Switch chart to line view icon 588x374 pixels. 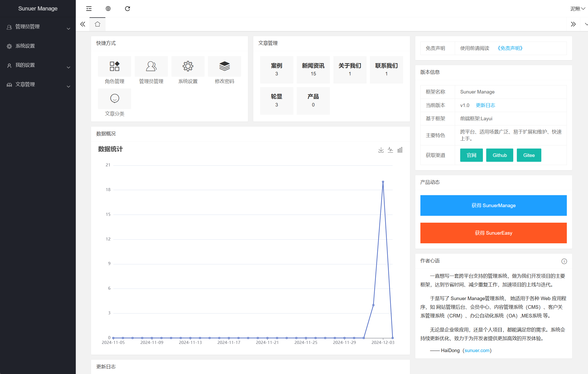(390, 150)
